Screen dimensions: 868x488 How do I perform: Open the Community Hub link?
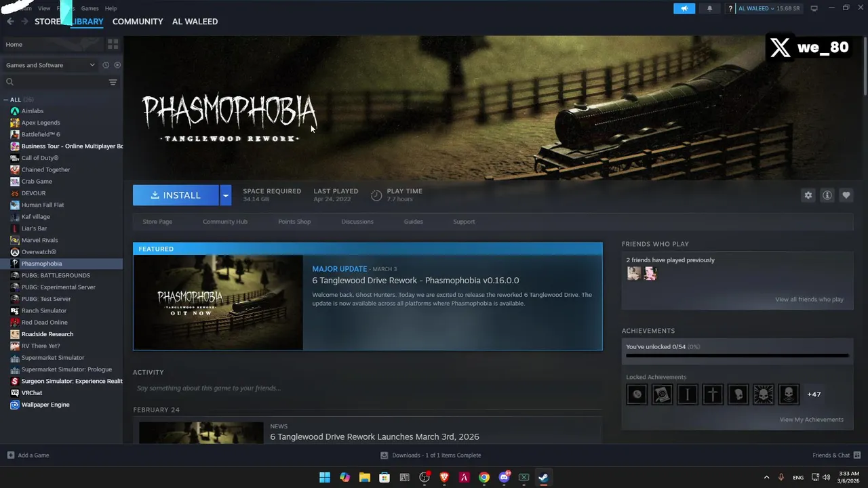point(225,222)
